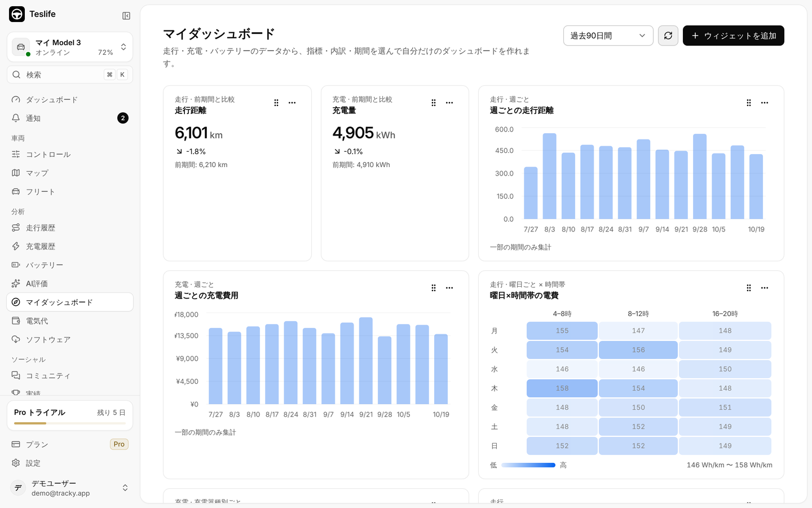The width and height of the screenshot is (812, 508).
Task: Click the Teslife steering wheel logo
Action: (17, 14)
